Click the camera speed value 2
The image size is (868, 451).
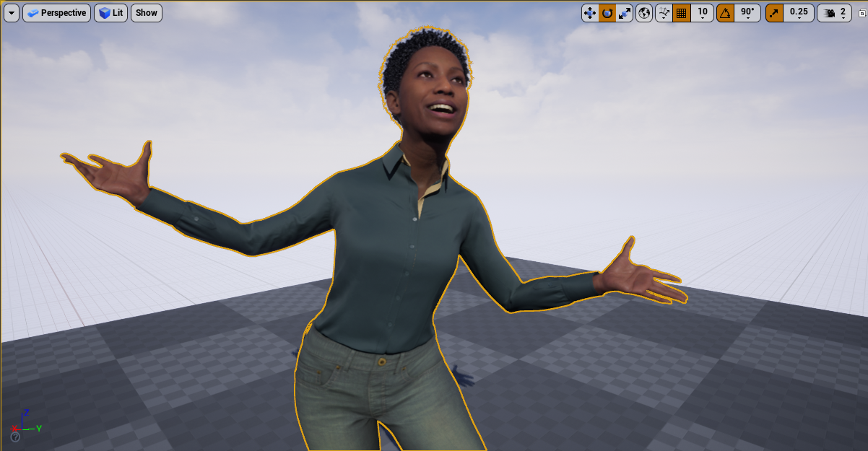[x=843, y=12]
